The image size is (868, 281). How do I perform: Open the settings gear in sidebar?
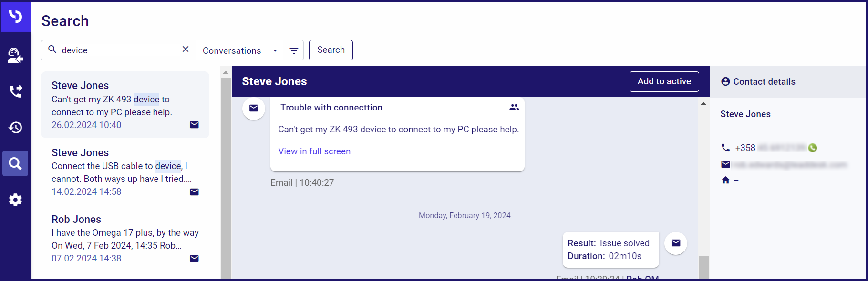click(15, 200)
